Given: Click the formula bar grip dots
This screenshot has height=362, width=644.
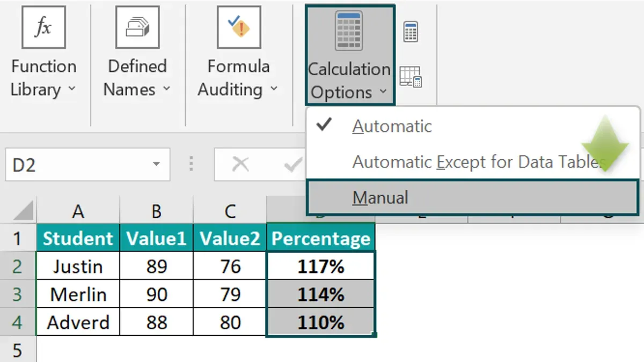Looking at the screenshot, I should pyautogui.click(x=192, y=164).
